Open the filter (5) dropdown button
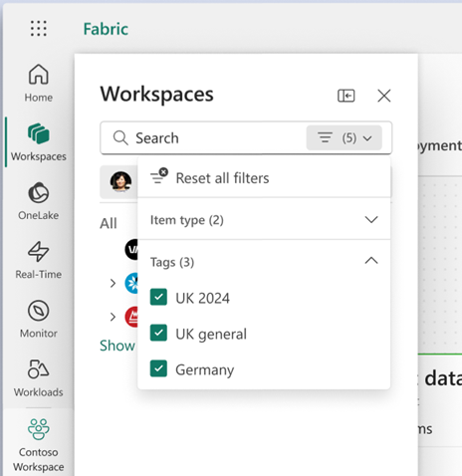Image resolution: width=462 pixels, height=476 pixels. pos(345,137)
